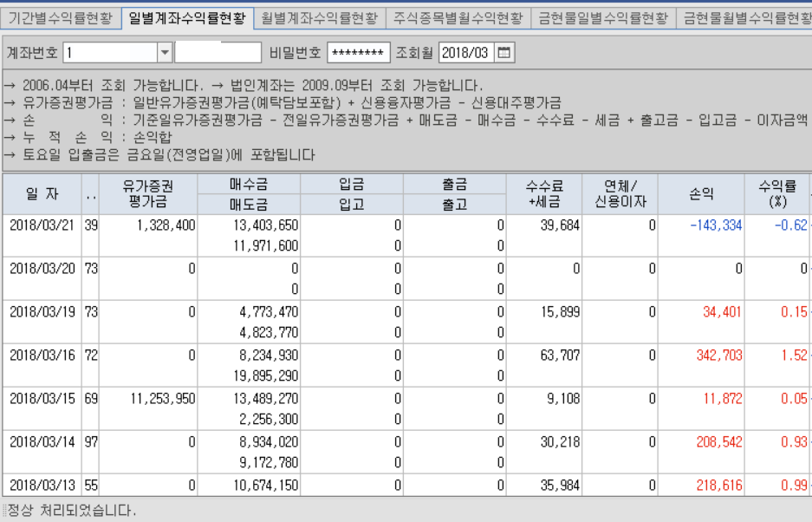
Task: Open the calendar picker next to 조회월
Action: (x=504, y=53)
